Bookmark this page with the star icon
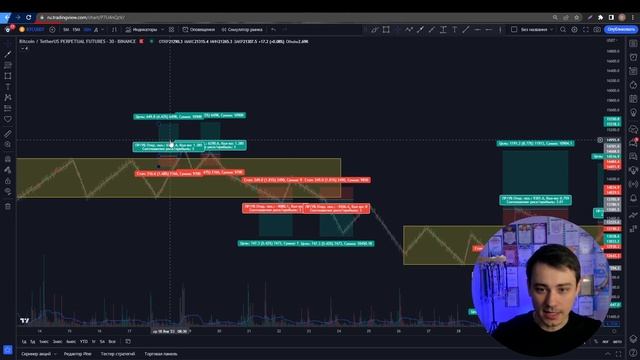 pyautogui.click(x=577, y=18)
